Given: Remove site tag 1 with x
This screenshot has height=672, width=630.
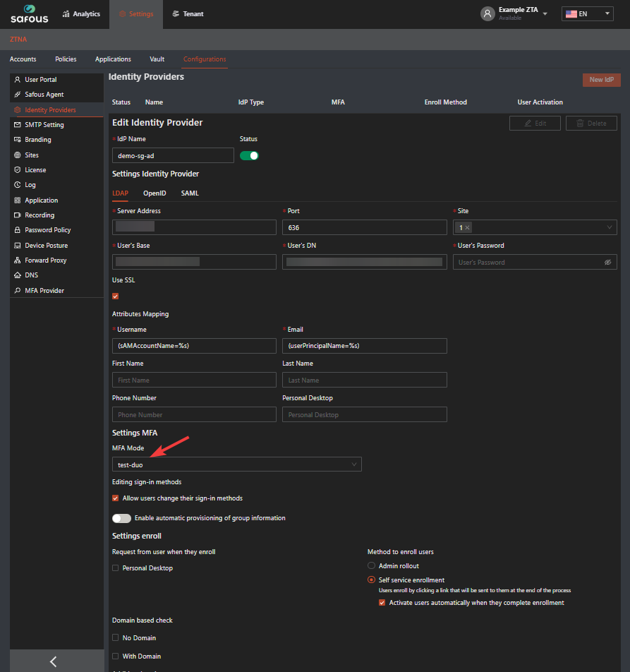Looking at the screenshot, I should pos(467,227).
